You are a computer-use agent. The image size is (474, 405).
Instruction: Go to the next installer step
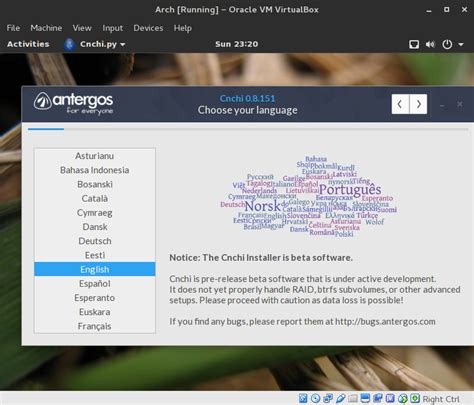coord(418,104)
